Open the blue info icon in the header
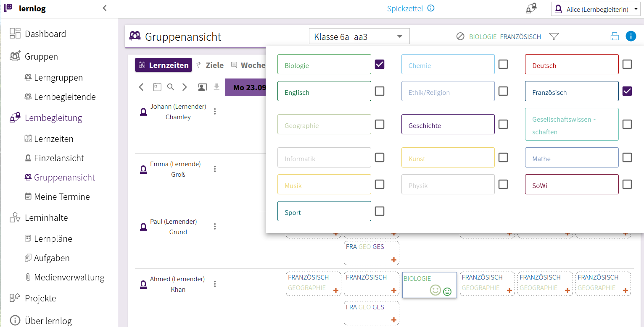644x327 pixels. tap(631, 36)
